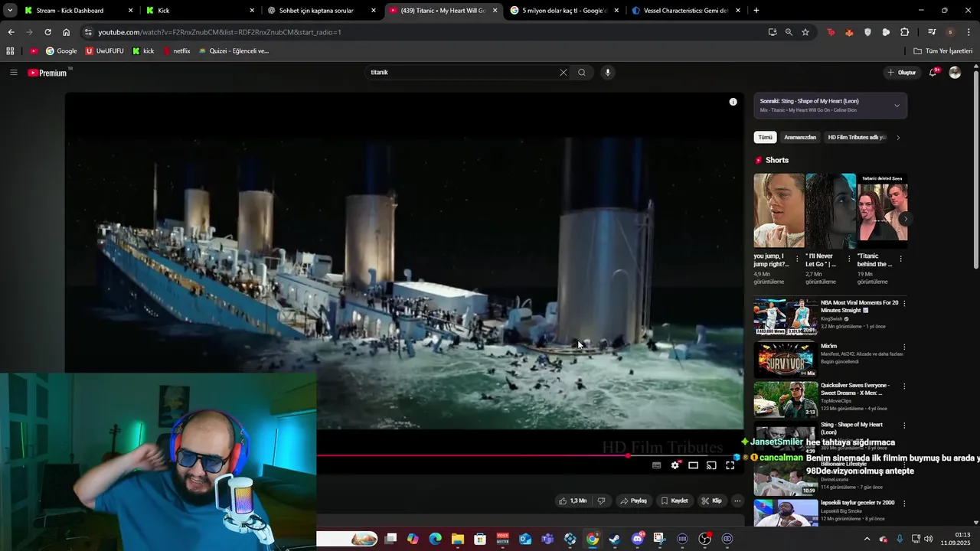
Task: Install app icon in address bar
Action: tap(772, 32)
